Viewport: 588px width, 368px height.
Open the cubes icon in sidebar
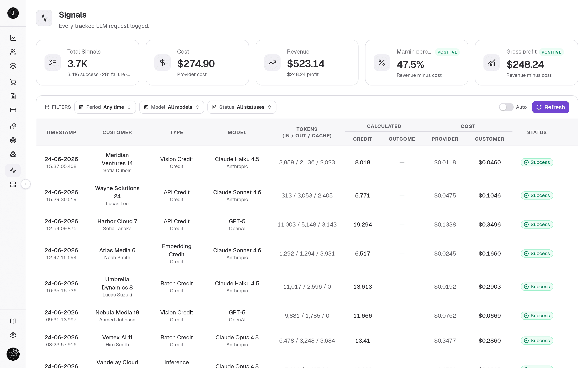(13, 154)
